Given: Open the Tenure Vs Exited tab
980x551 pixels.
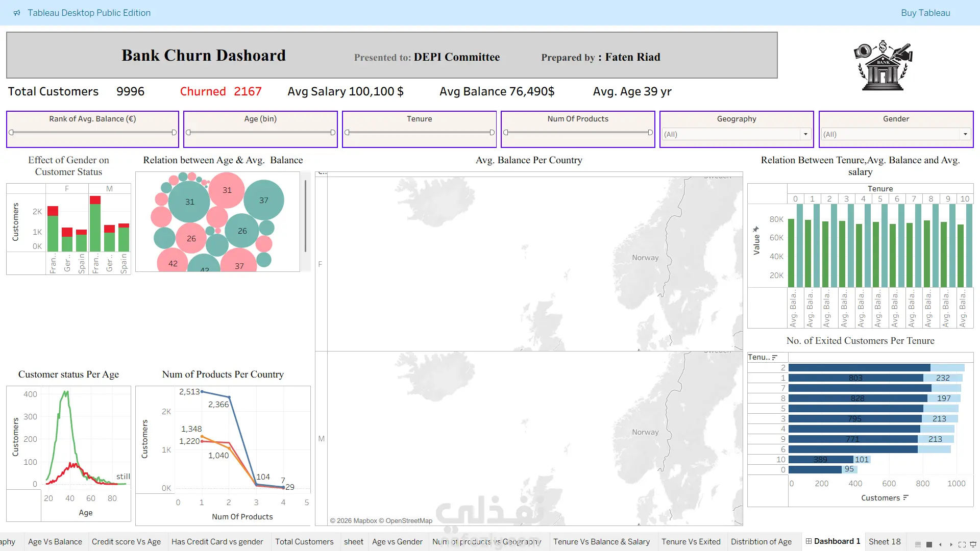Looking at the screenshot, I should [691, 541].
